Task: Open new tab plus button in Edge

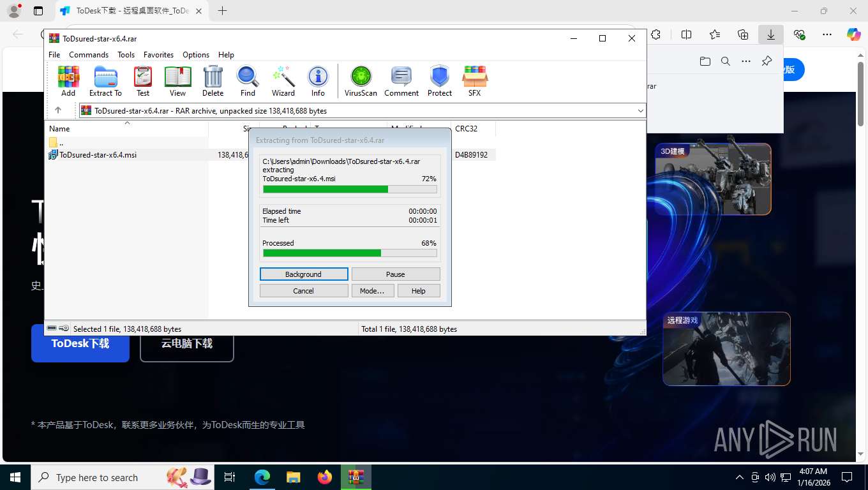Action: point(222,11)
